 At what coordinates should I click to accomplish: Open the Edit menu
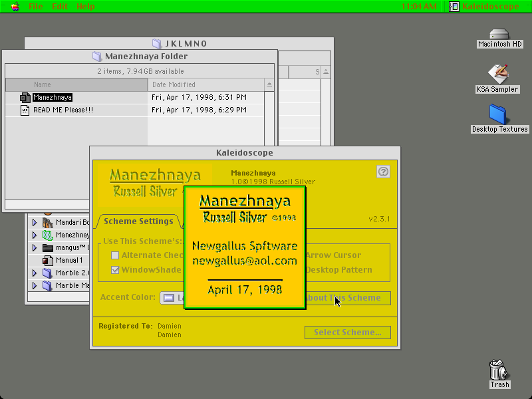tap(60, 7)
